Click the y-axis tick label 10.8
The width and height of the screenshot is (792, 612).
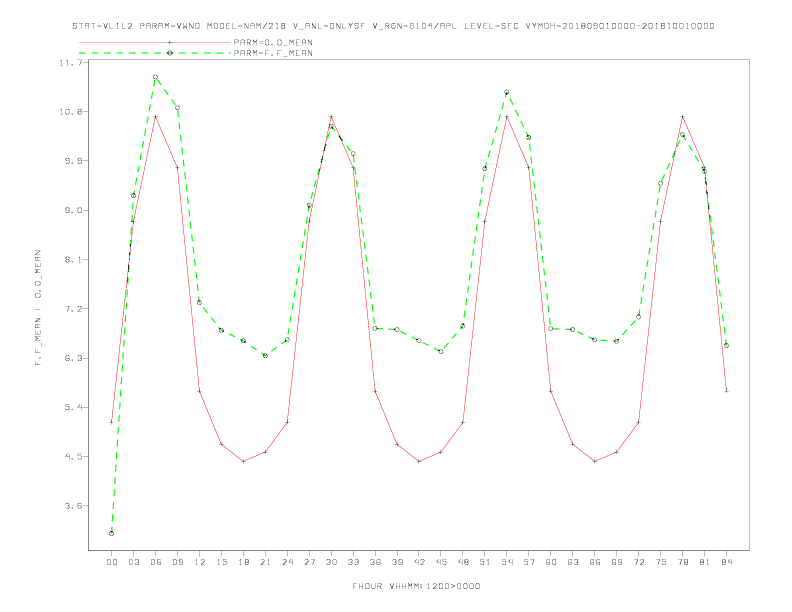70,112
